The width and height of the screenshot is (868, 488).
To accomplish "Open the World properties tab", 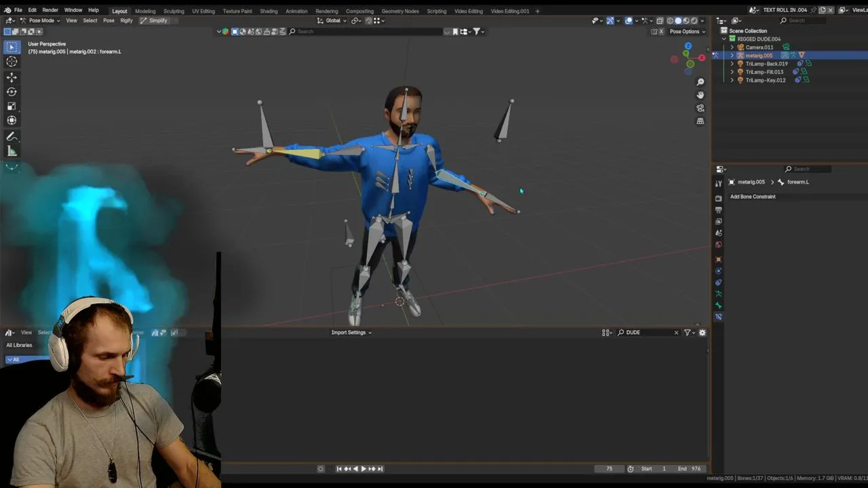I will [x=718, y=245].
